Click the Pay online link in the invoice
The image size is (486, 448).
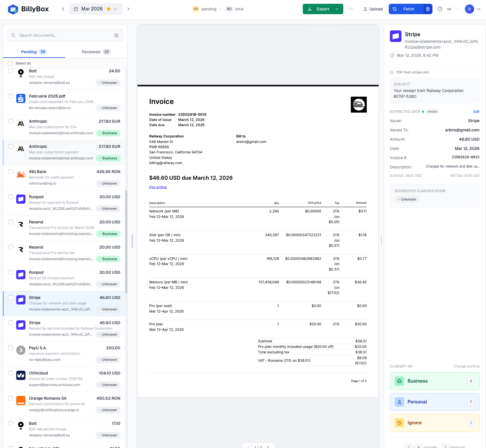click(x=158, y=187)
